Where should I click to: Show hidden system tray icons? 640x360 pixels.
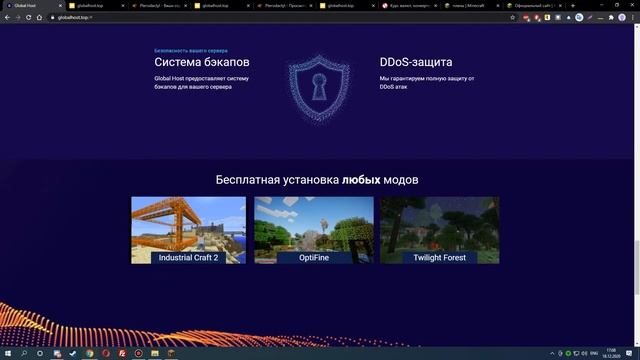552,353
